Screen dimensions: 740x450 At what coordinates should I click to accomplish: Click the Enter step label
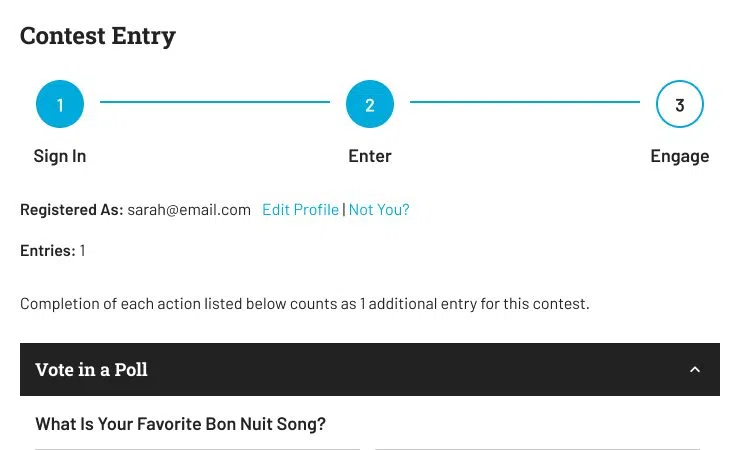pos(370,156)
